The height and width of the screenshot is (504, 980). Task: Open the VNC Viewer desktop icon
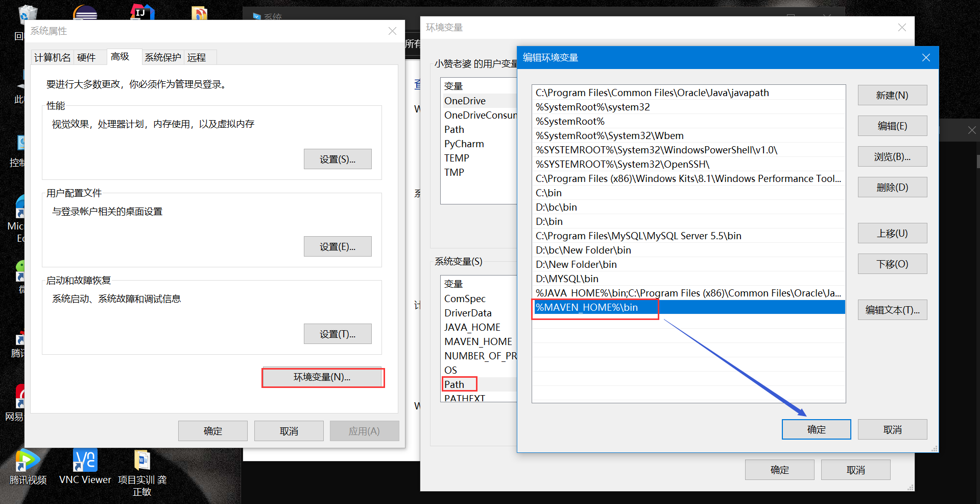85,466
